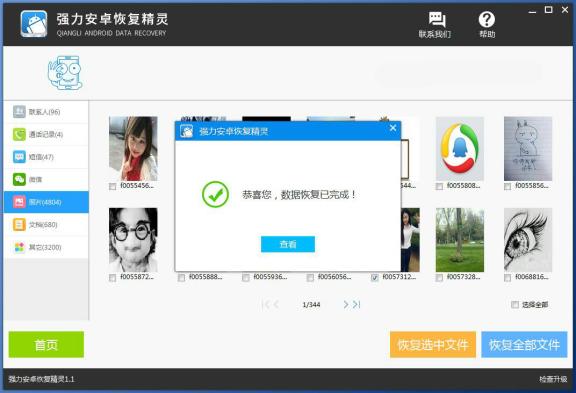Check the box for f0055872 photo
This screenshot has height=393, width=576.
click(x=112, y=278)
